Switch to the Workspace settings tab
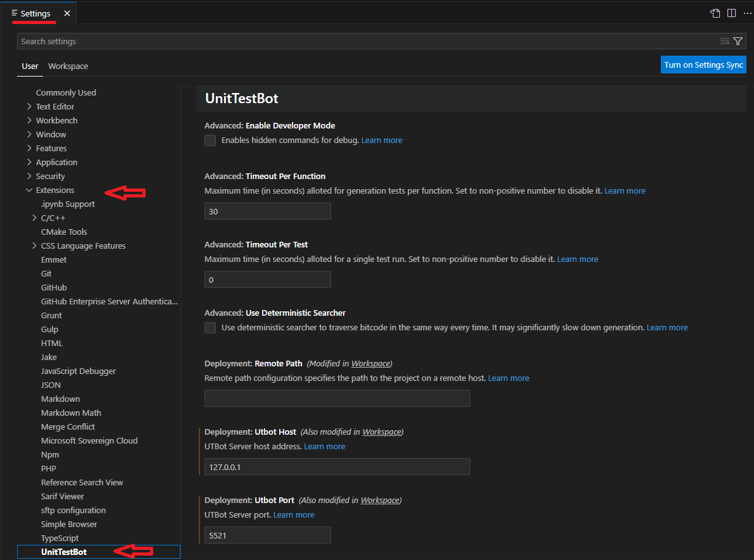 [x=68, y=66]
